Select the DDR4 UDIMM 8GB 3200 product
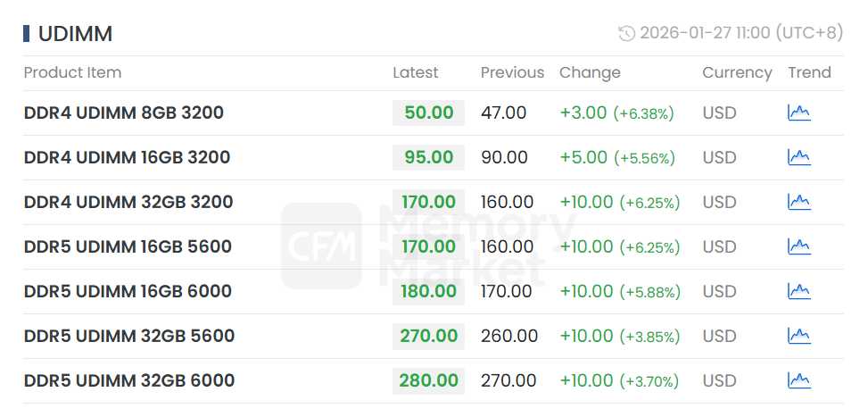The image size is (868, 417). coord(123,113)
